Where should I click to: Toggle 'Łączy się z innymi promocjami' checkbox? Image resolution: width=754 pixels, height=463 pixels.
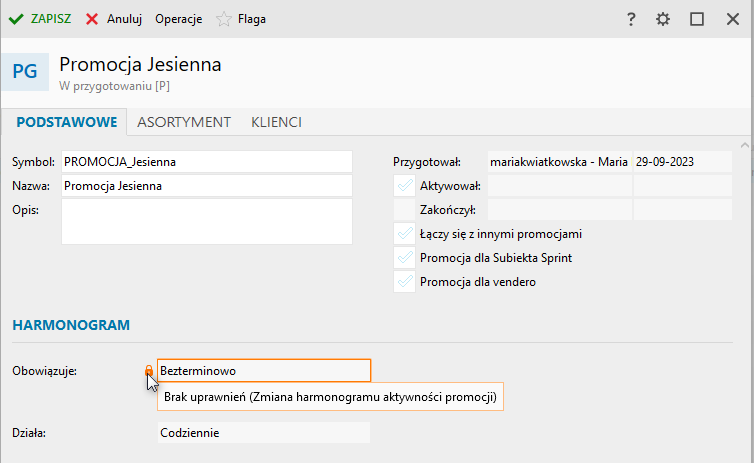click(404, 233)
